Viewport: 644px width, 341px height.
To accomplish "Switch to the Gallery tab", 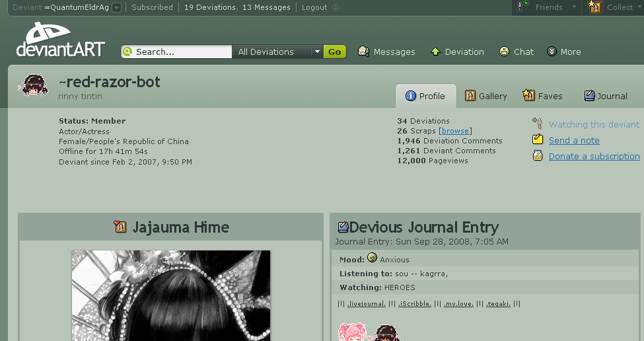I will (x=486, y=96).
